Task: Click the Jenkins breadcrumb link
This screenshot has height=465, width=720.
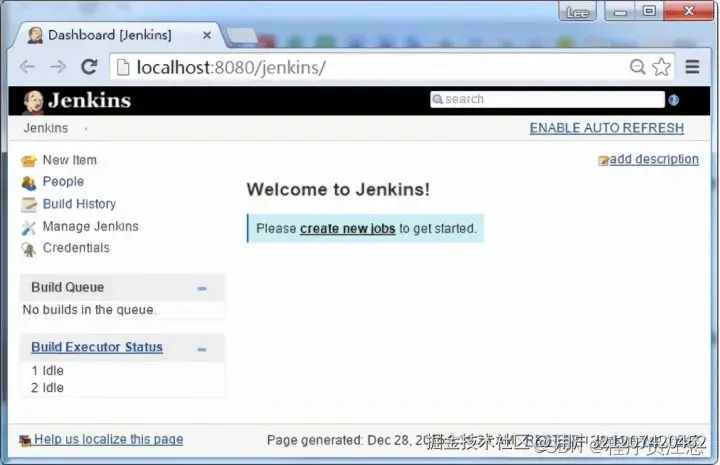Action: 46,128
